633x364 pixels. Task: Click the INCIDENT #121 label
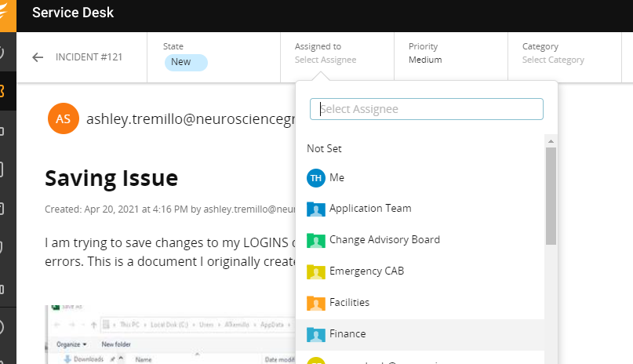pyautogui.click(x=89, y=57)
